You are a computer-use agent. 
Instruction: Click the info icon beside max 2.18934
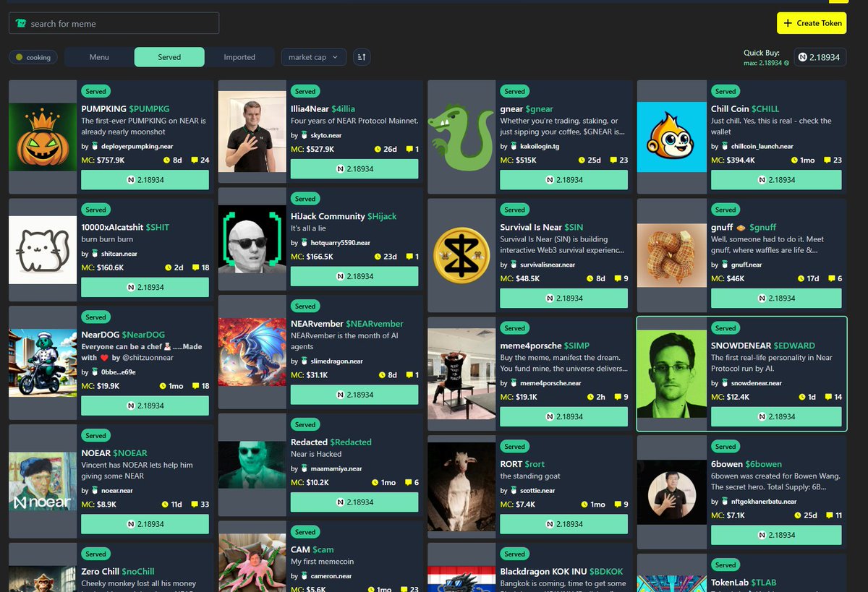point(787,64)
